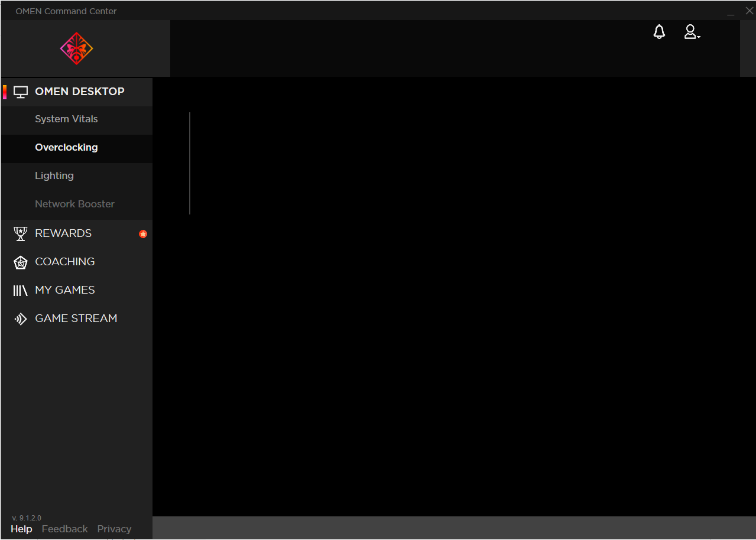Select the OMEN DESKTOP entry
The image size is (756, 540).
click(80, 92)
